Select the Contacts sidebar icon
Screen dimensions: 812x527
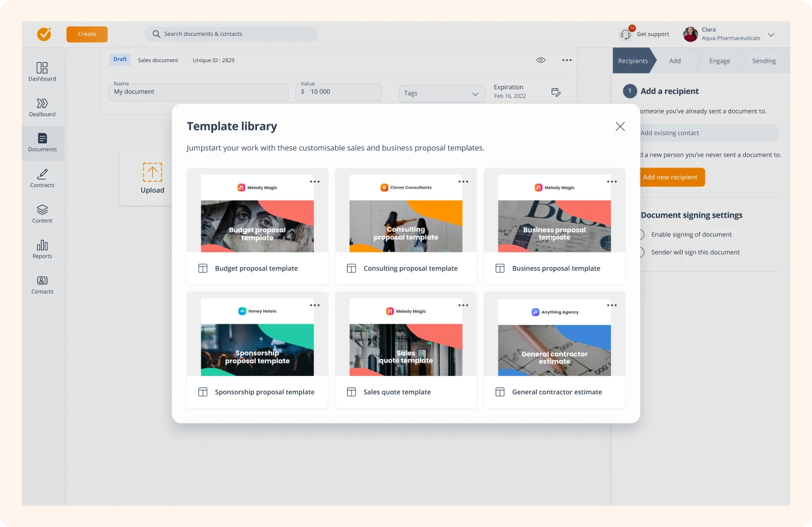tap(42, 284)
